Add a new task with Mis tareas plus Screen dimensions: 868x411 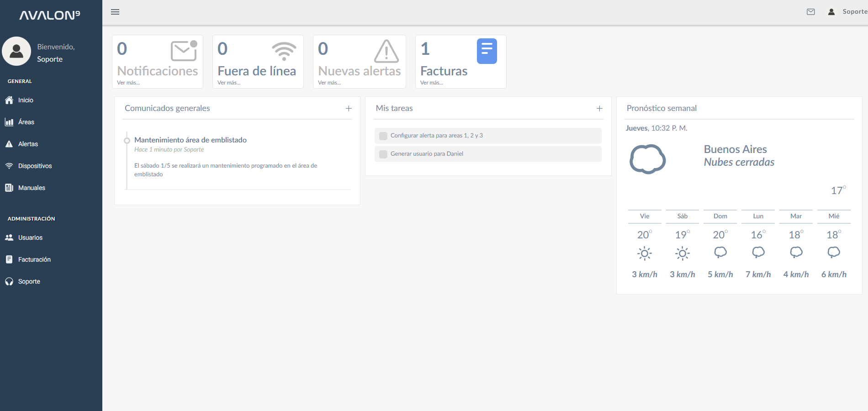point(599,108)
